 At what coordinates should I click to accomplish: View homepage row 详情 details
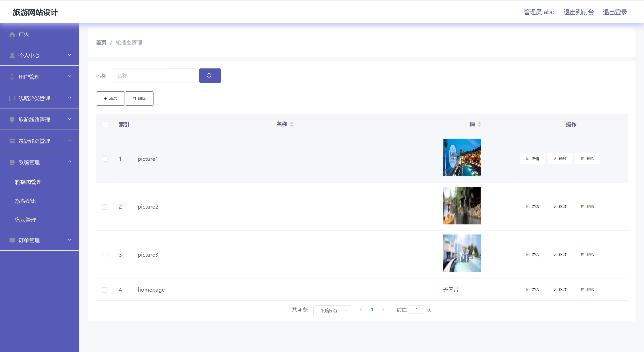[x=532, y=289]
